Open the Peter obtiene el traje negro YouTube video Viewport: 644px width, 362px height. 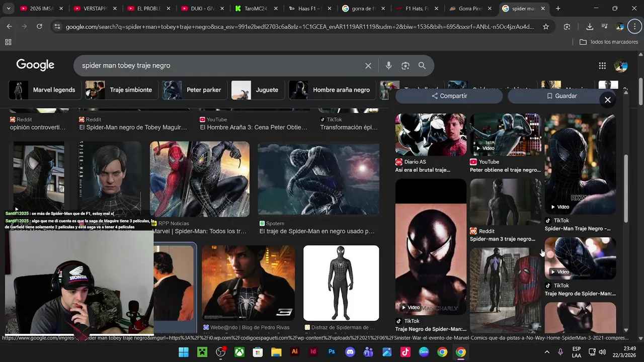(505, 135)
